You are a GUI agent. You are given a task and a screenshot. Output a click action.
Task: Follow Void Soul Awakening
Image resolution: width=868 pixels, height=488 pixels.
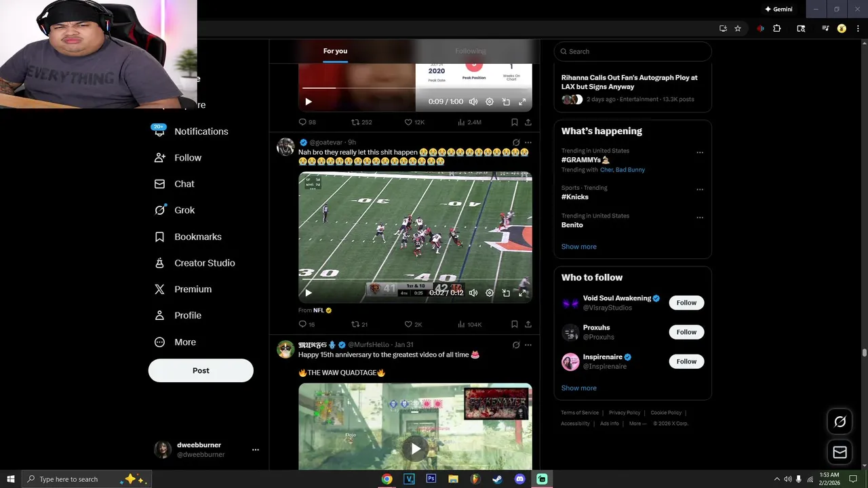tap(686, 303)
